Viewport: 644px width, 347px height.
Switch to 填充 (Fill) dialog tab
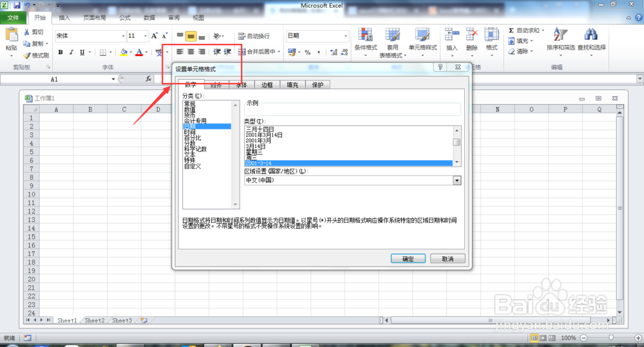(x=292, y=84)
